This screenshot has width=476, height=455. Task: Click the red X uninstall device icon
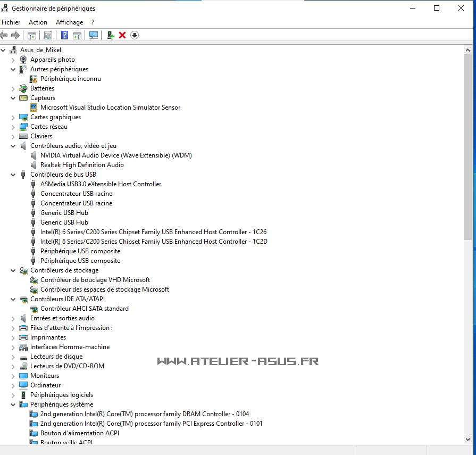[122, 35]
